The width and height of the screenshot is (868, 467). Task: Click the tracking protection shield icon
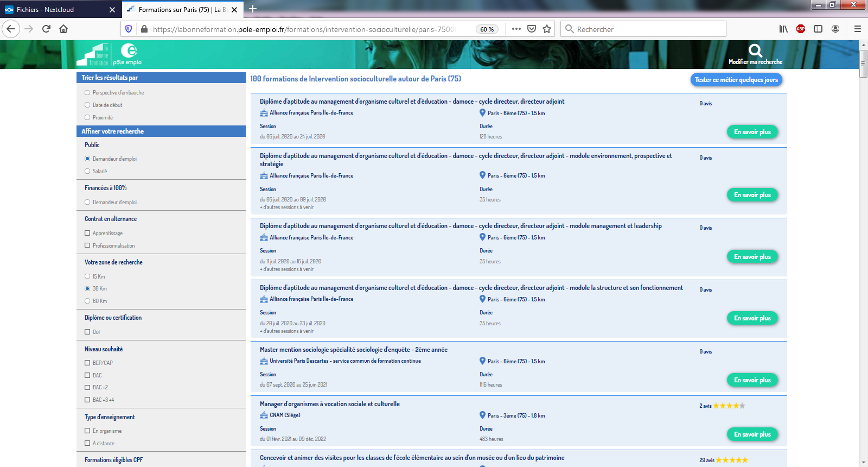point(129,29)
